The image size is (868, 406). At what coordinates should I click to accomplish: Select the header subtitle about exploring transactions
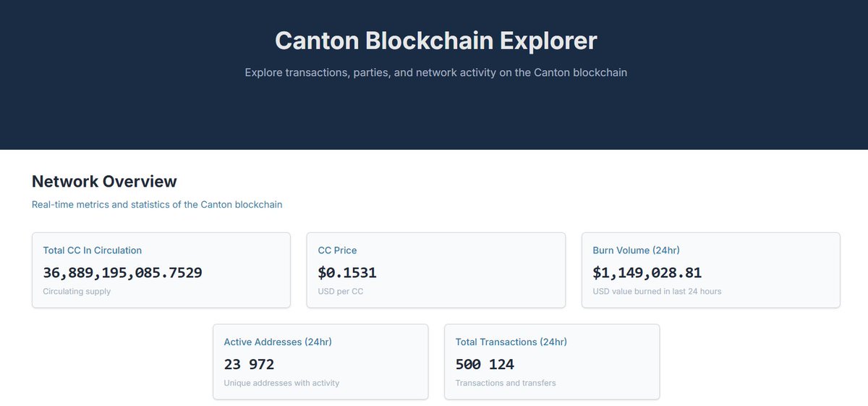[x=436, y=72]
